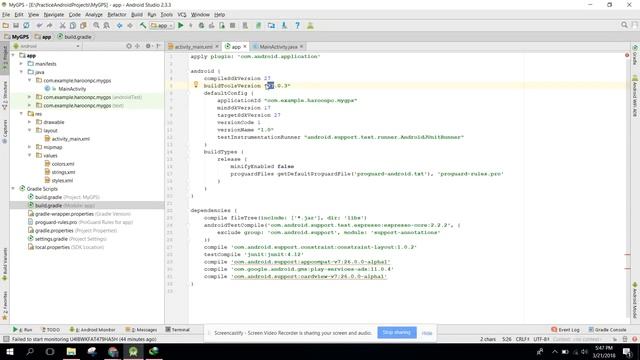Collapse the res folder node

(22, 113)
